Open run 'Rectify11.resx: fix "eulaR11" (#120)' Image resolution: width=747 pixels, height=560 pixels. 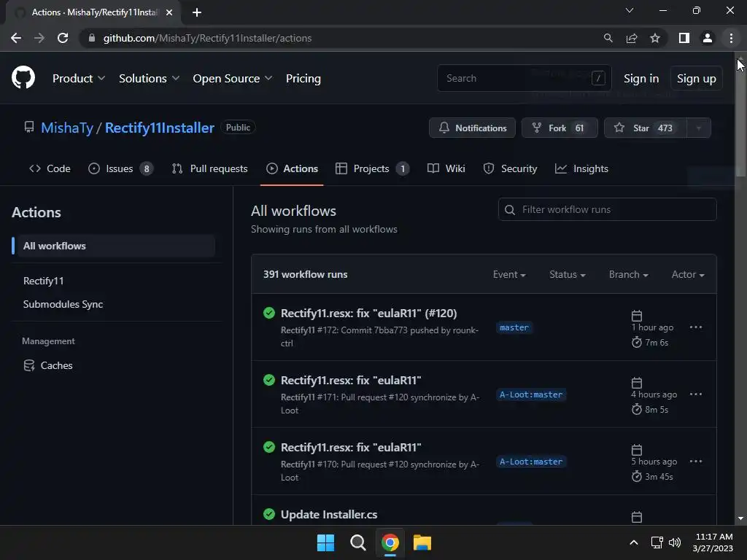[x=368, y=314]
